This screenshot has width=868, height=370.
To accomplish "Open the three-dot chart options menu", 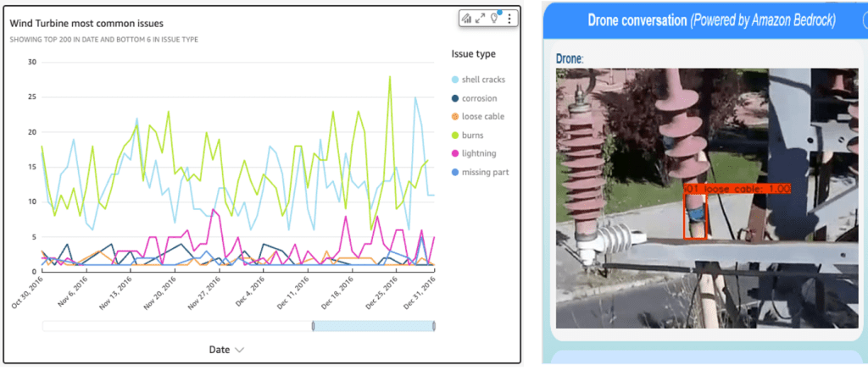I will (509, 19).
